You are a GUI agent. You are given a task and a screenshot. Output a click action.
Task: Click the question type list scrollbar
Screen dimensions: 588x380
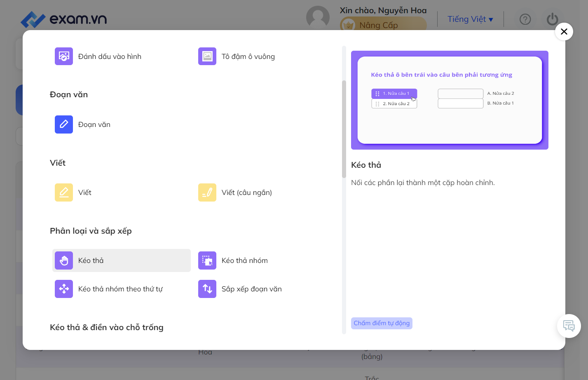344,129
